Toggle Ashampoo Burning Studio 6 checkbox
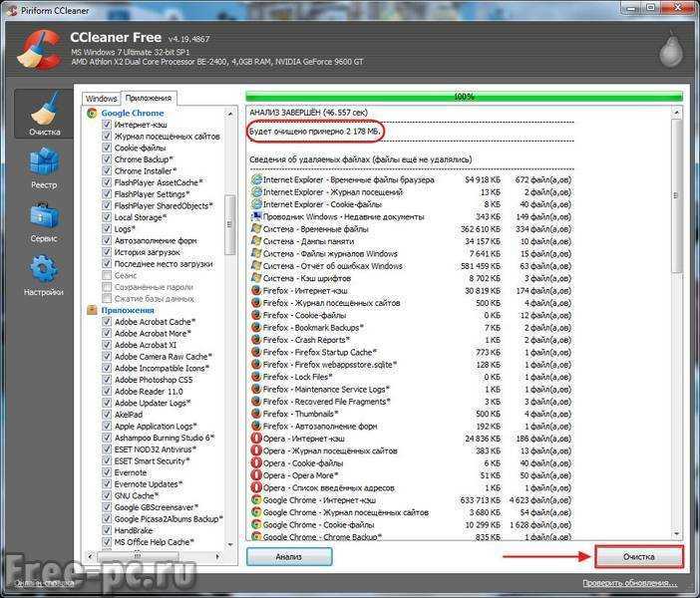 point(107,438)
